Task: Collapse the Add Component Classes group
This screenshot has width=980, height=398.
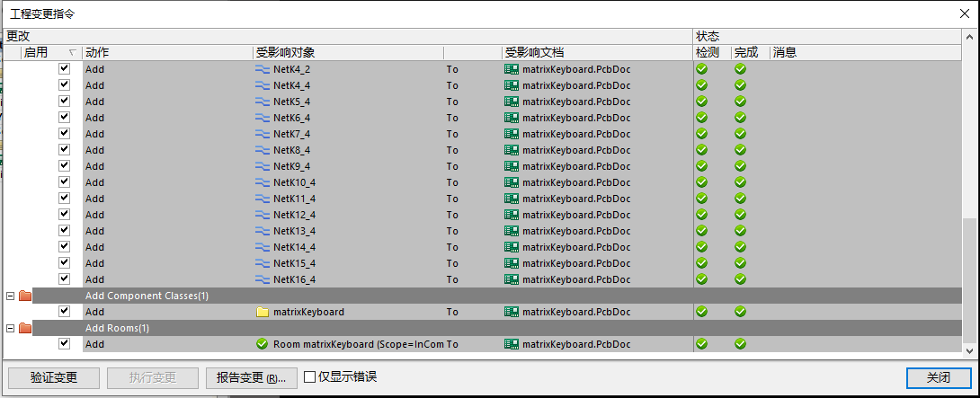Action: 10,296
